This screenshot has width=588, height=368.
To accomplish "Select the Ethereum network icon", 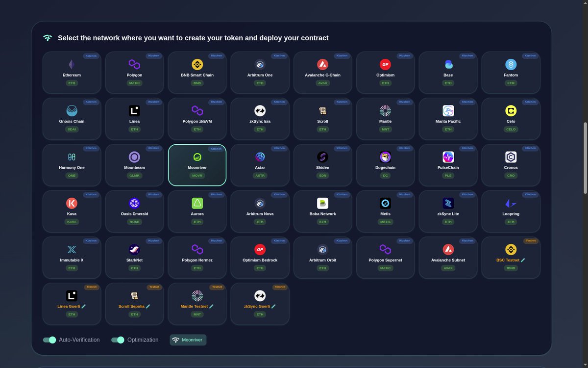I will tap(72, 64).
